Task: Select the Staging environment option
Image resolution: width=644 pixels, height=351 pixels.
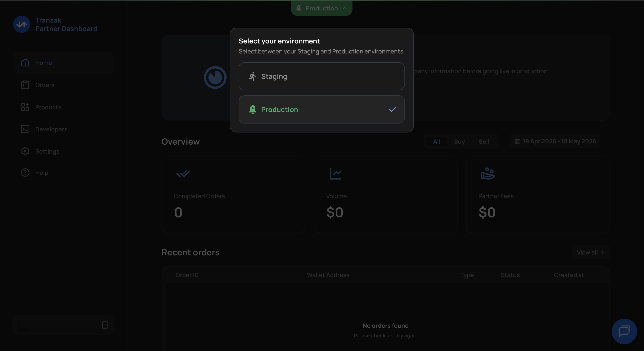Action: point(322,76)
